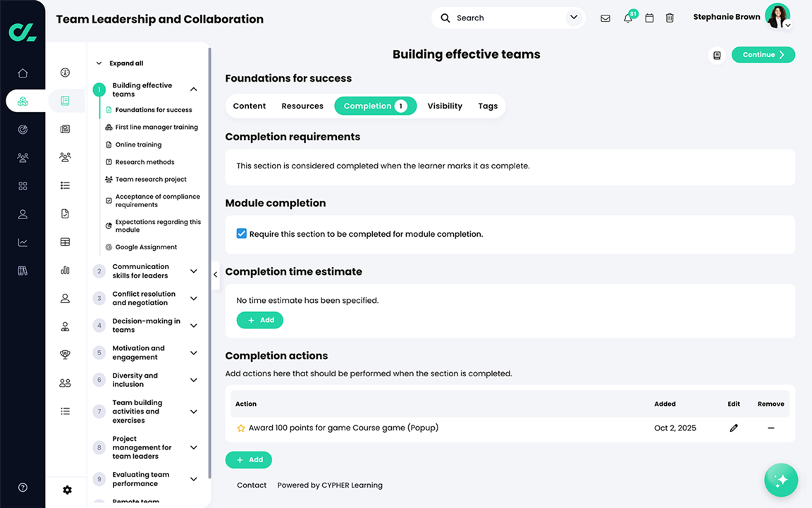Switch to the Resources tab
This screenshot has width=812, height=508.
pos(302,106)
